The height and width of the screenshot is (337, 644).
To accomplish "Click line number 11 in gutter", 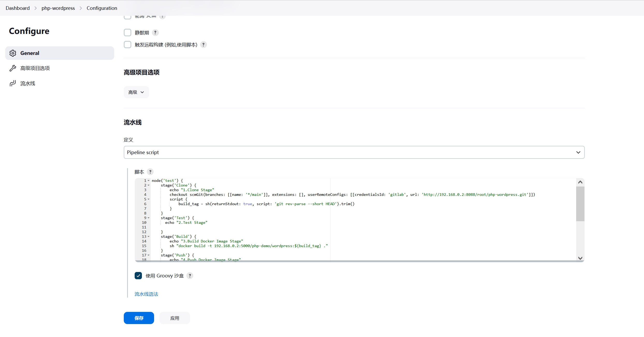I will tap(144, 227).
